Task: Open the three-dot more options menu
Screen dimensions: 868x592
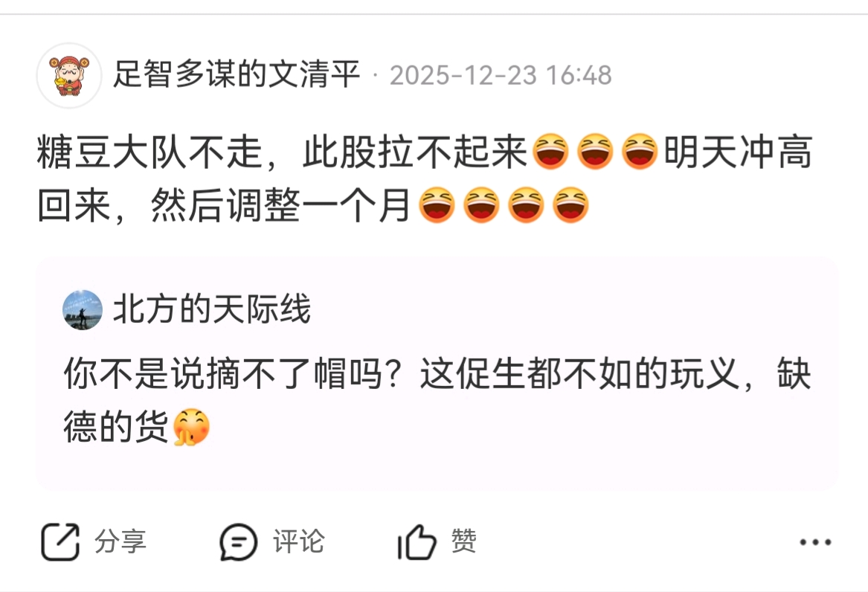Action: click(815, 542)
